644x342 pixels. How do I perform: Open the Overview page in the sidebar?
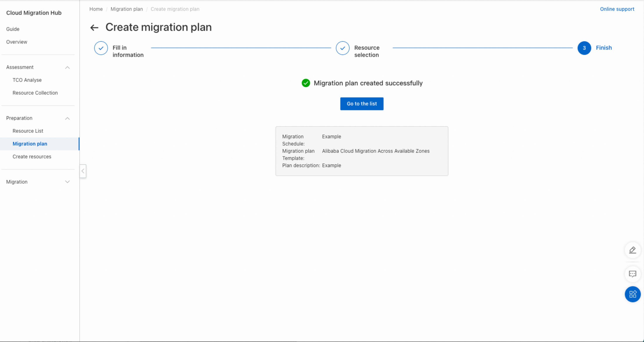(17, 42)
